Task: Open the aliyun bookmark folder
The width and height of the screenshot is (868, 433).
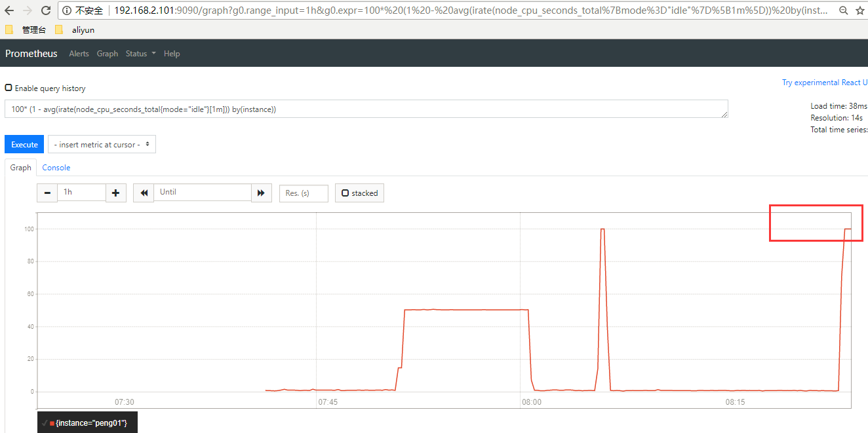Action: click(x=75, y=29)
